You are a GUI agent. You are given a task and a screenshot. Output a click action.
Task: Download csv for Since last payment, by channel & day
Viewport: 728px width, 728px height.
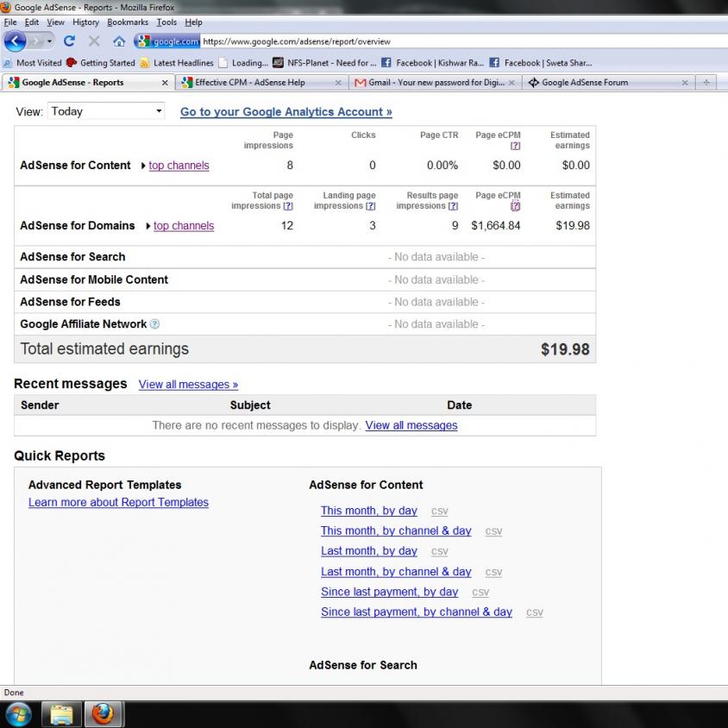click(534, 612)
